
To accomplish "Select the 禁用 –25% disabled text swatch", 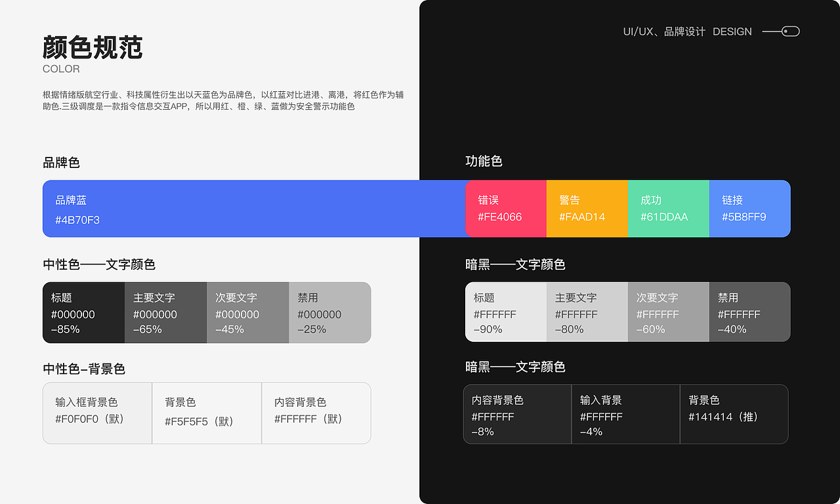I will point(329,312).
